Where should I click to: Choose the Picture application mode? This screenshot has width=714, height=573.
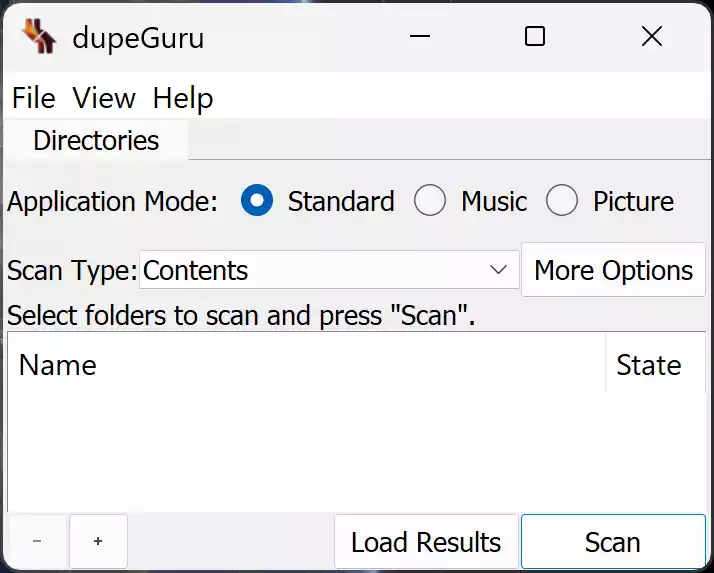(x=562, y=201)
